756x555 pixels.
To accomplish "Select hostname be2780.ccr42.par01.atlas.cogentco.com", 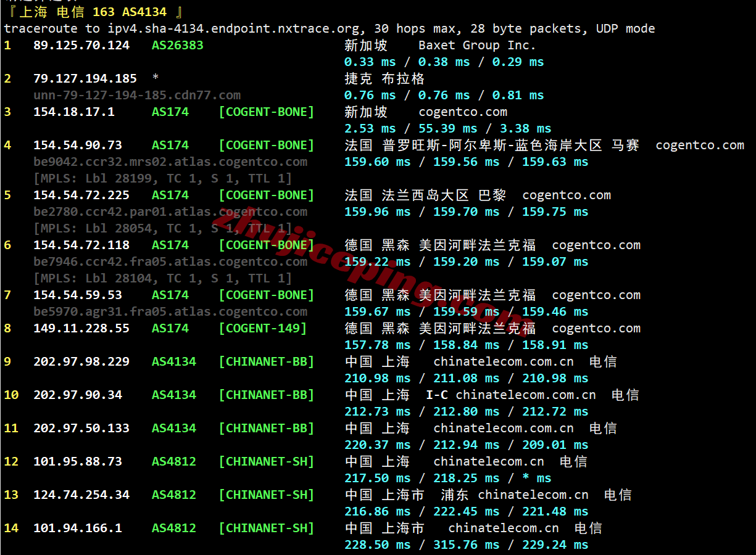I will [x=170, y=212].
